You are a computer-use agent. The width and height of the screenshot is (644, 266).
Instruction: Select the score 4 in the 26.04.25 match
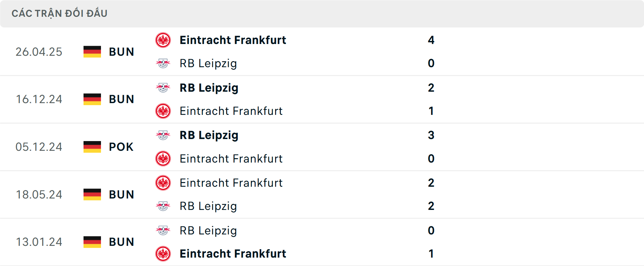point(431,40)
